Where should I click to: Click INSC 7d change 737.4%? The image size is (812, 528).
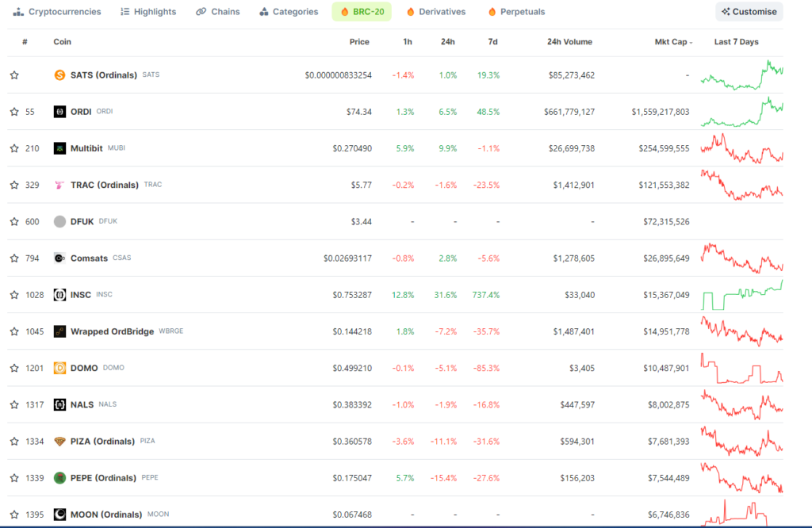[486, 295]
